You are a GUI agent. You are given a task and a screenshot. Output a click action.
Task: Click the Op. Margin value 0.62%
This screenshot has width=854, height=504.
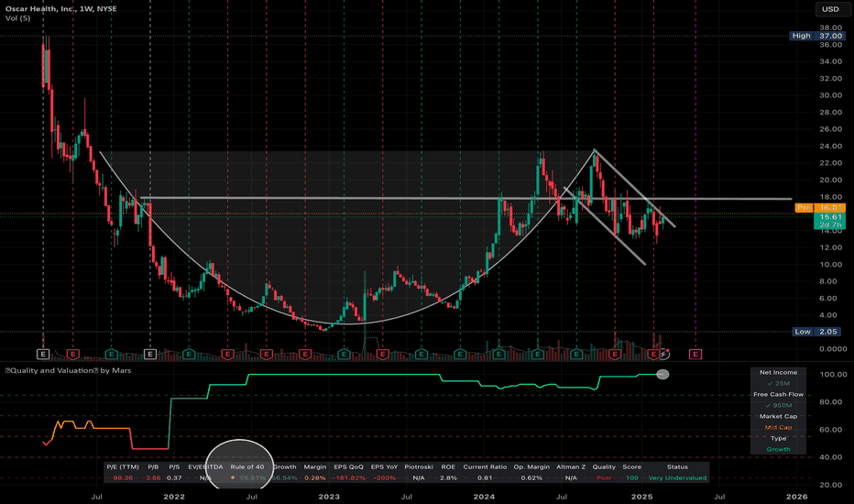click(531, 477)
